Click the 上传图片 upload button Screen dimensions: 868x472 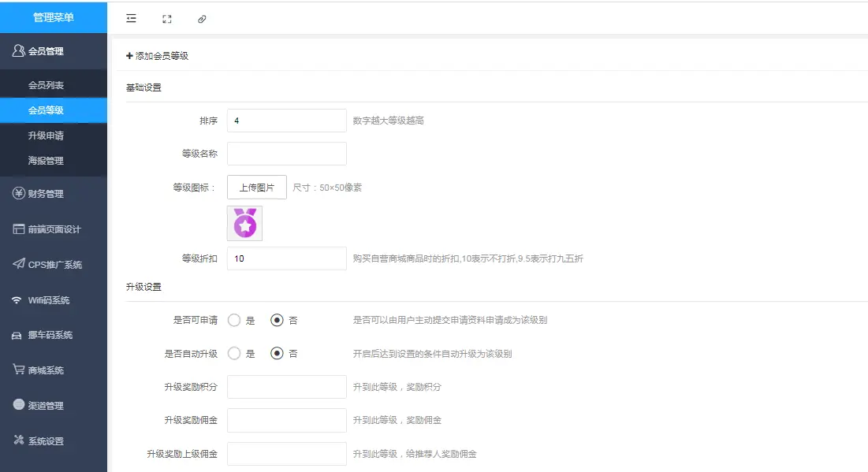257,187
